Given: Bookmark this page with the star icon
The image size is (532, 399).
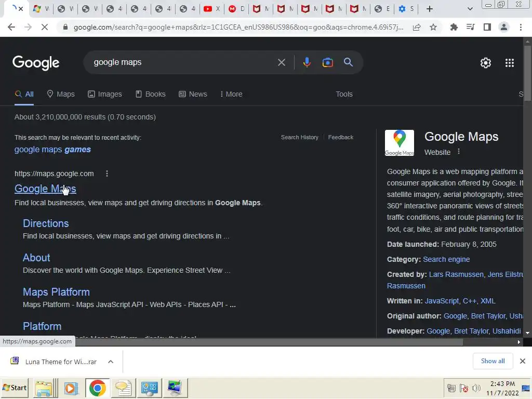Looking at the screenshot, I should click(433, 27).
